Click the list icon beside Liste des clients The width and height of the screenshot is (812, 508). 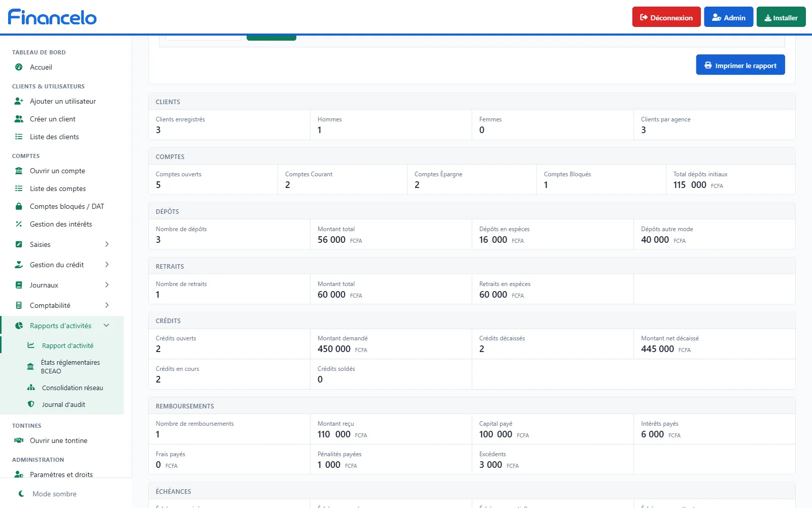pyautogui.click(x=19, y=137)
